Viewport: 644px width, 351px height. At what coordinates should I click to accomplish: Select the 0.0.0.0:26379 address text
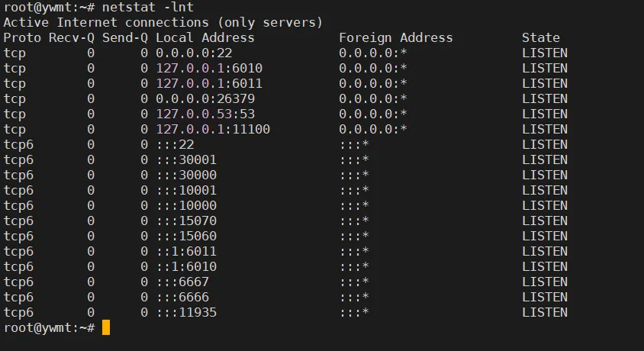click(205, 99)
